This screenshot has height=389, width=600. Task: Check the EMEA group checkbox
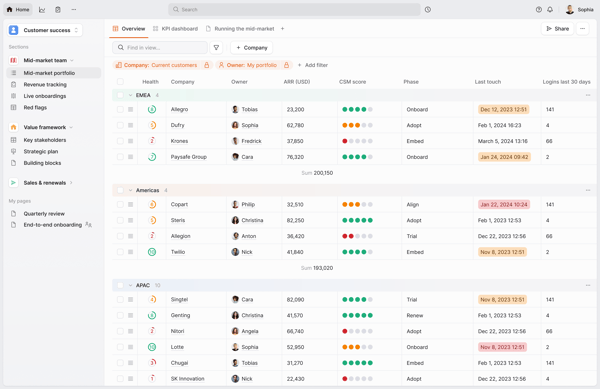[120, 95]
